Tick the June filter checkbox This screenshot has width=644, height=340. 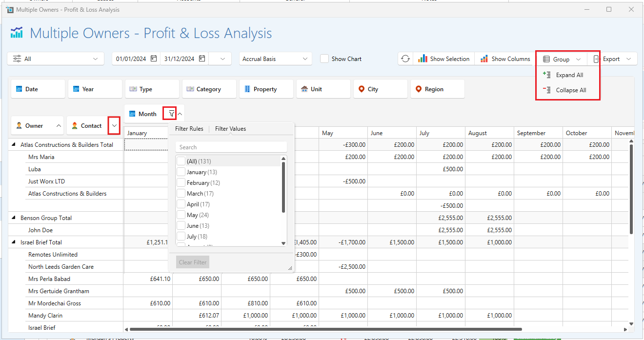point(181,225)
